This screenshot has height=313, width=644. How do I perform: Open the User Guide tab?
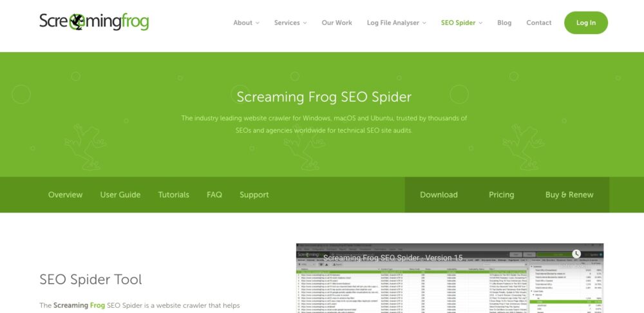click(x=120, y=194)
